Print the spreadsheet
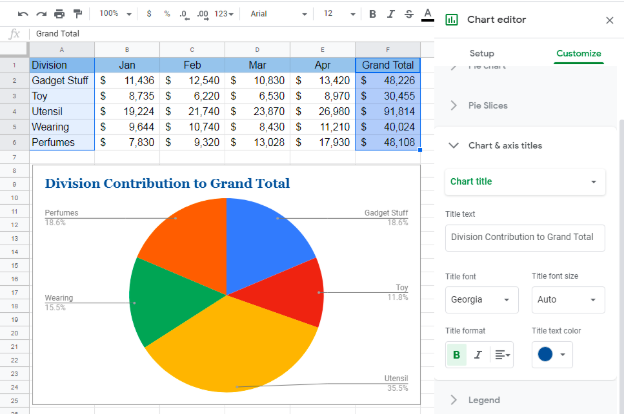The width and height of the screenshot is (629, 418). pyautogui.click(x=59, y=14)
